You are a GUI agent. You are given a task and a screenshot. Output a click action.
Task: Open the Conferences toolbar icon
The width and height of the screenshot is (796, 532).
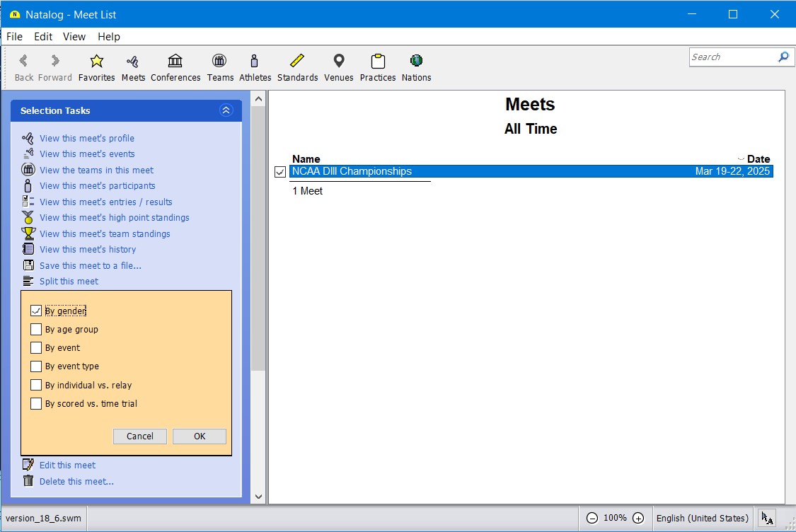tap(175, 62)
